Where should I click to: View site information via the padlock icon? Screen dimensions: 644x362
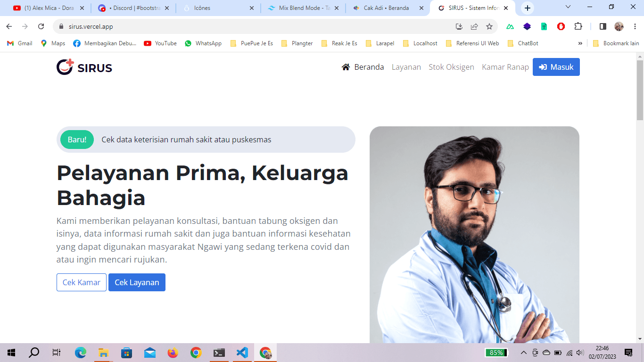(61, 26)
